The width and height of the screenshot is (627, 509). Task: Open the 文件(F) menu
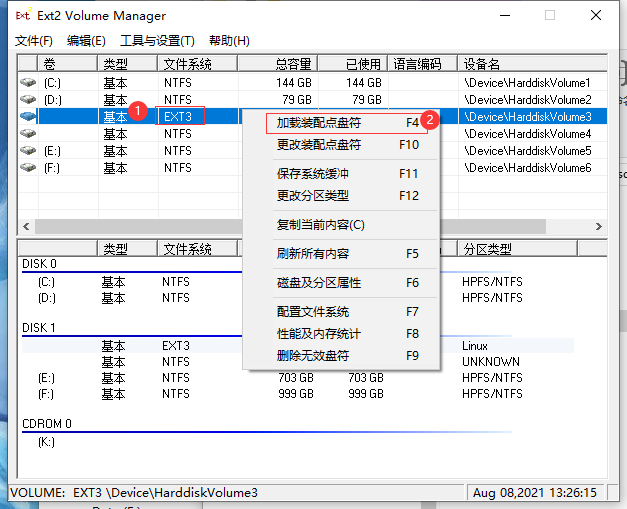click(34, 41)
